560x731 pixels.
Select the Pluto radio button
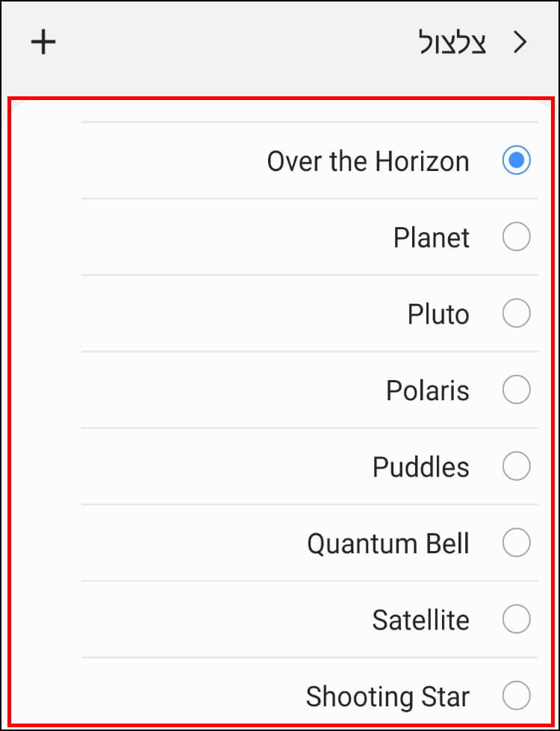pos(516,314)
